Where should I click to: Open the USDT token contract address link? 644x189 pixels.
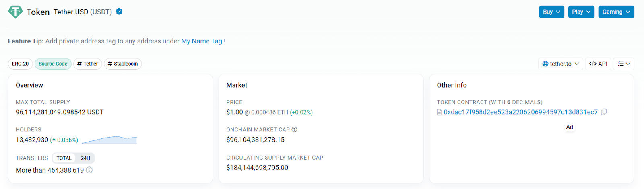click(520, 112)
